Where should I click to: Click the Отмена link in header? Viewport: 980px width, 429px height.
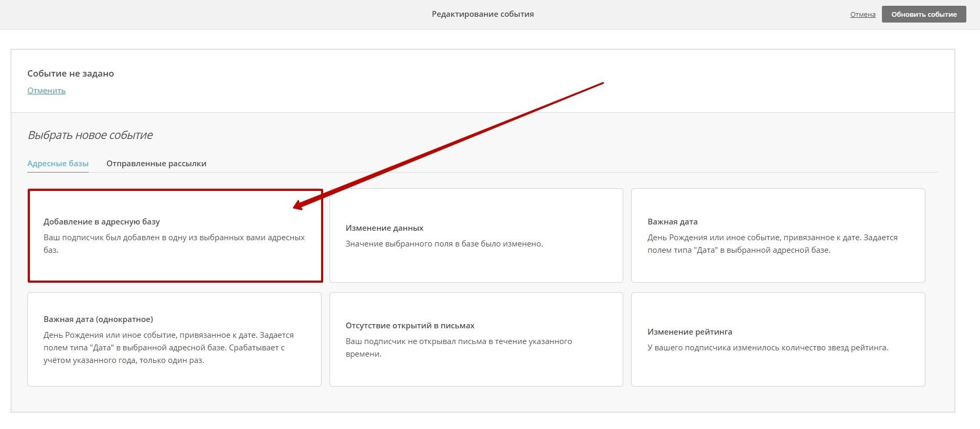pos(862,15)
